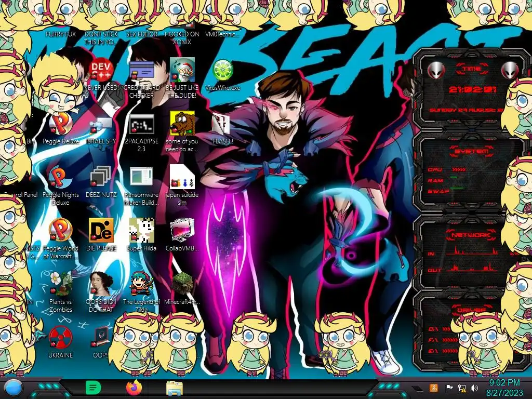
Task: Click the DRIVER widget header
Action: pyautogui.click(x=472, y=310)
